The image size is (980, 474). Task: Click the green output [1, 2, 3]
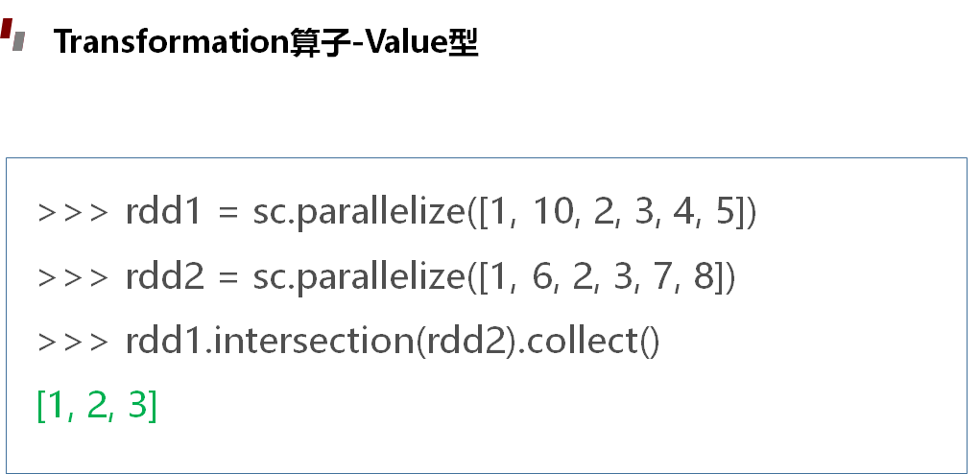[x=96, y=406]
